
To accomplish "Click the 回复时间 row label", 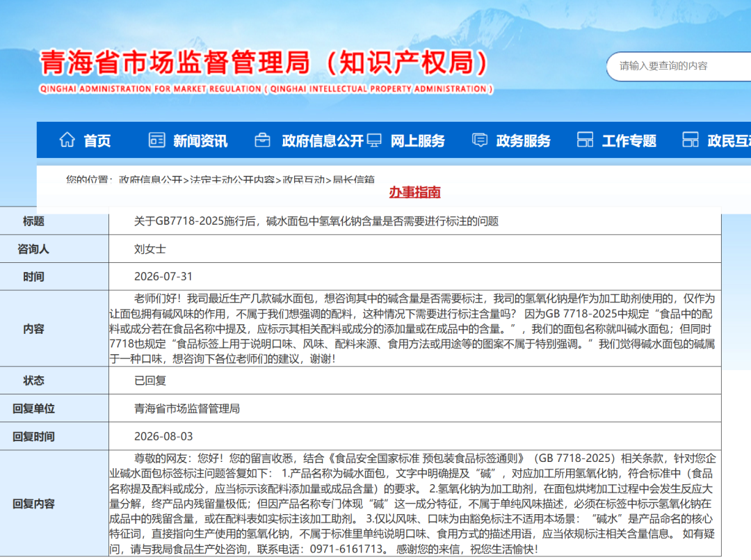I will (33, 436).
